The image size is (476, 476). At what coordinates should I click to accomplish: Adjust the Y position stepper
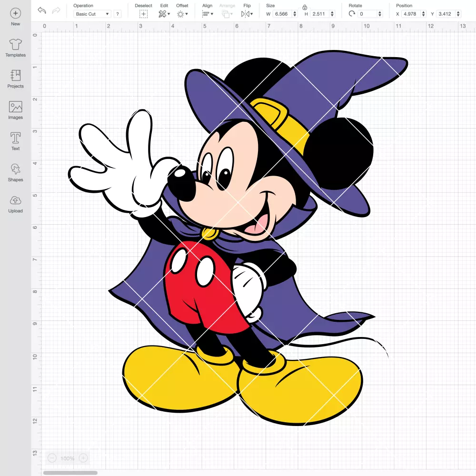[458, 14]
